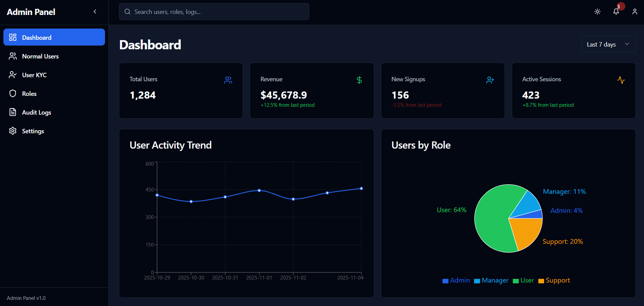Toggle Support series in pie chart legend
Screen dimensions: 644x306
coord(554,280)
